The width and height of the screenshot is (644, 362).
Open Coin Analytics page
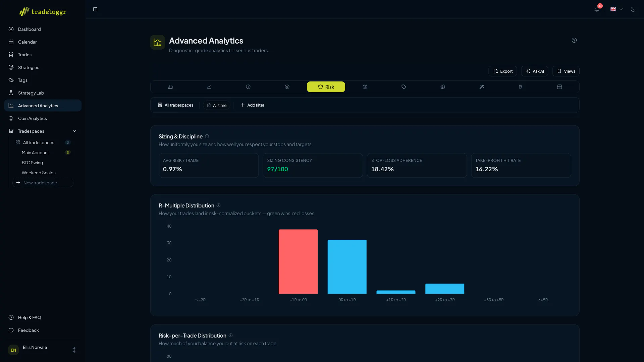pyautogui.click(x=43, y=118)
